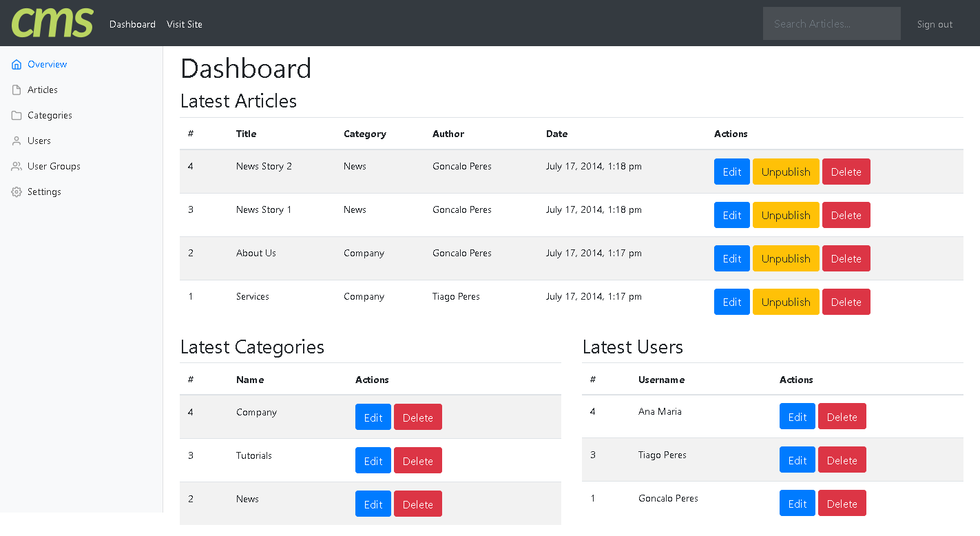
Task: Delete the About Us article
Action: (846, 258)
